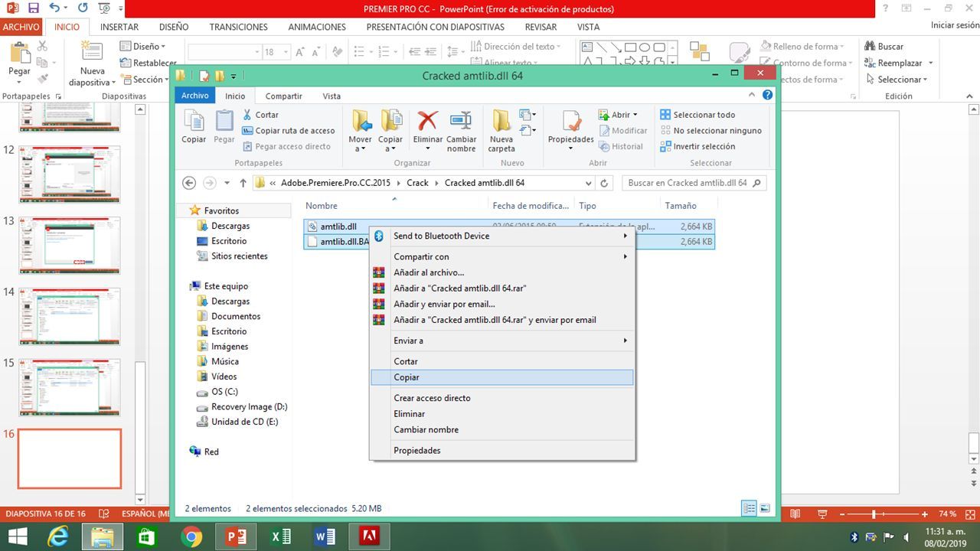Screen dimensions: 980x551
Task: Choose Eliminar in the context menu
Action: (502, 414)
